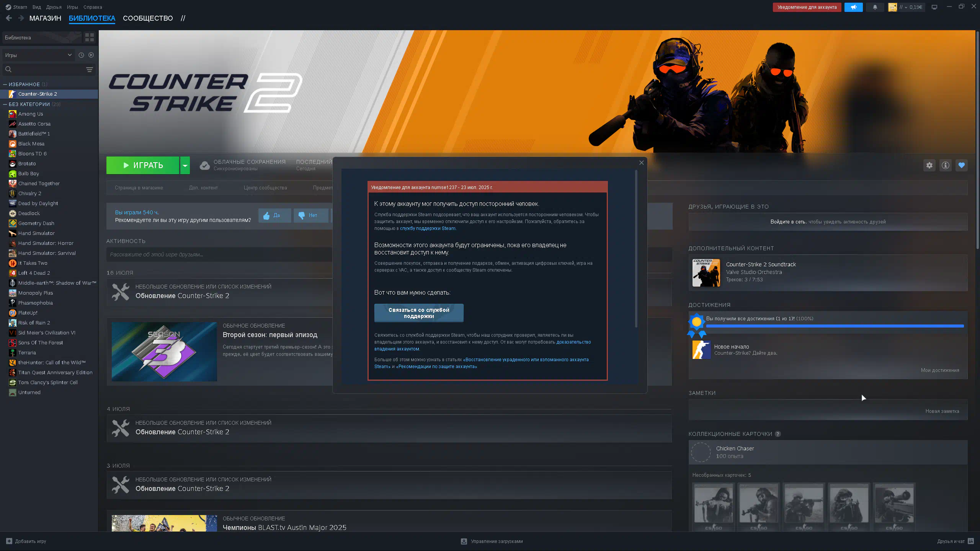Click the Steam logo menu
Image resolution: width=980 pixels, height=551 pixels.
(x=16, y=7)
